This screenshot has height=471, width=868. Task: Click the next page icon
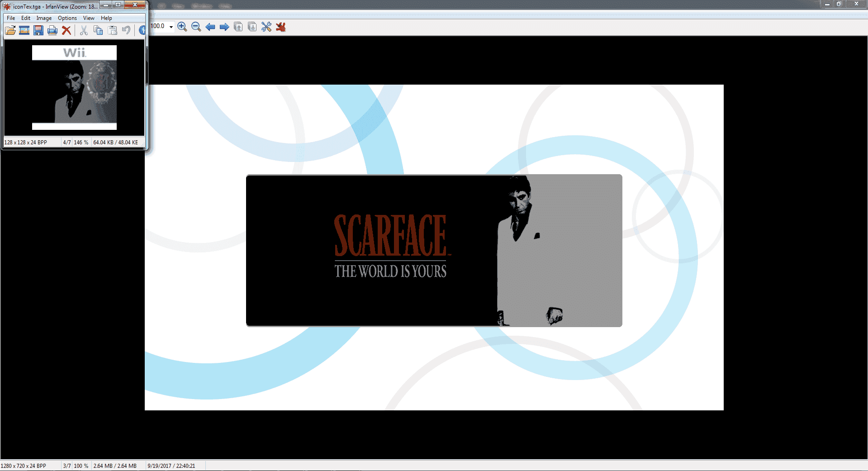tap(252, 27)
